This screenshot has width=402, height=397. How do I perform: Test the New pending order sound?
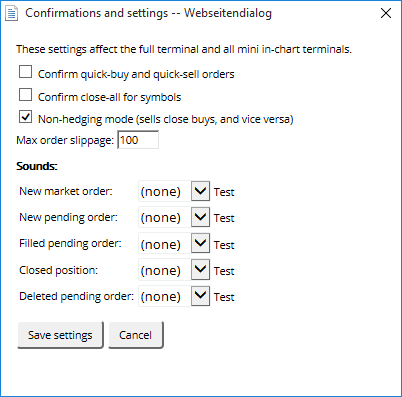tap(224, 218)
